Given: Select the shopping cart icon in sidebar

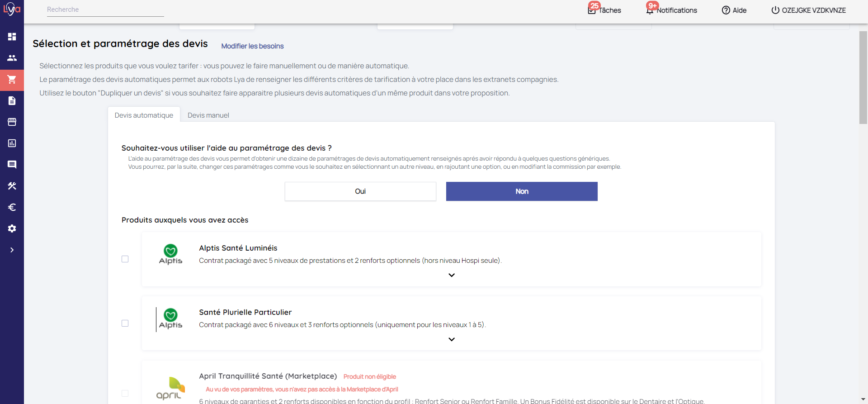Looking at the screenshot, I should tap(12, 80).
